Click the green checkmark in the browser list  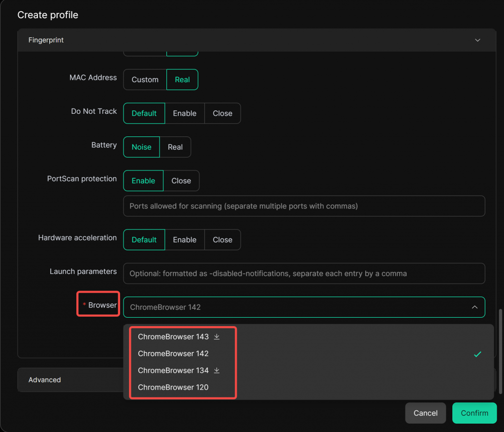[477, 354]
